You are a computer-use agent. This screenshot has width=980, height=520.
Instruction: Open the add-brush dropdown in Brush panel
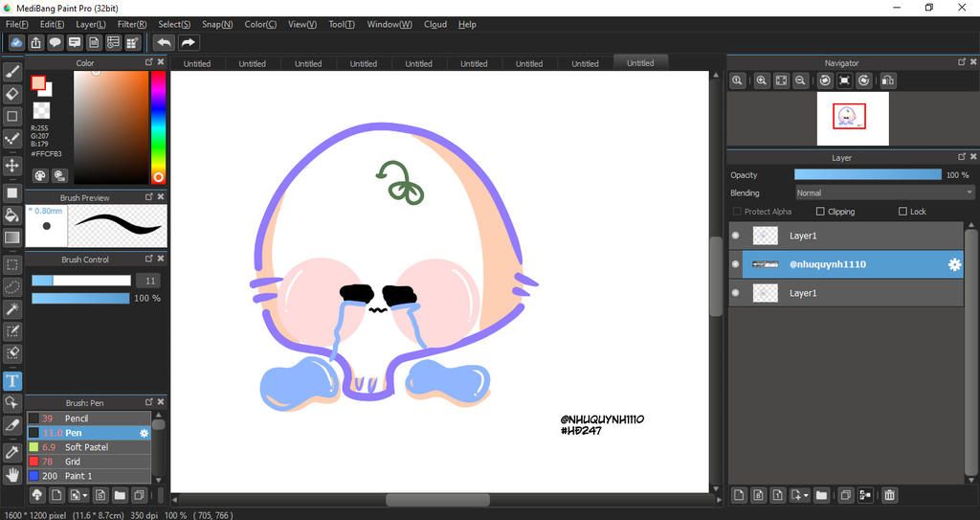[84, 495]
